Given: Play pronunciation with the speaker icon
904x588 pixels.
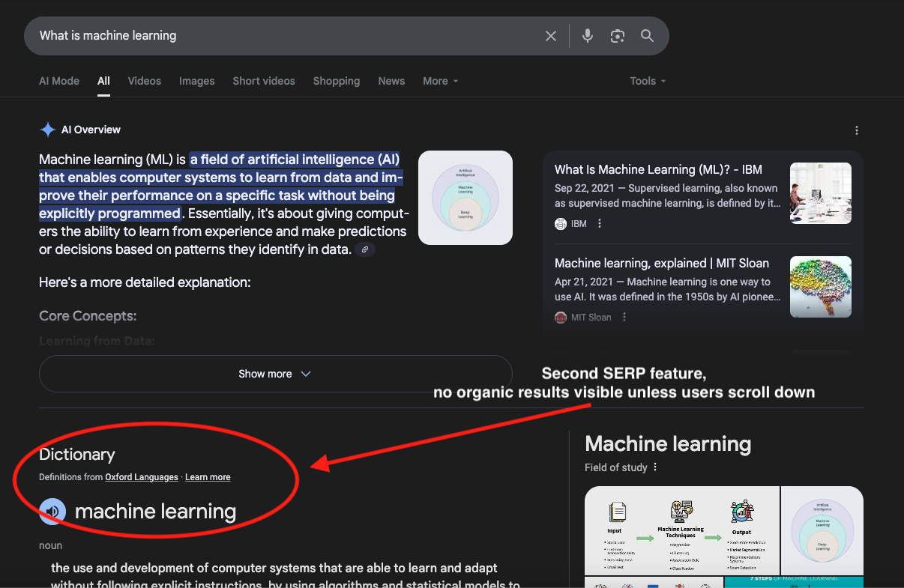Looking at the screenshot, I should [52, 511].
